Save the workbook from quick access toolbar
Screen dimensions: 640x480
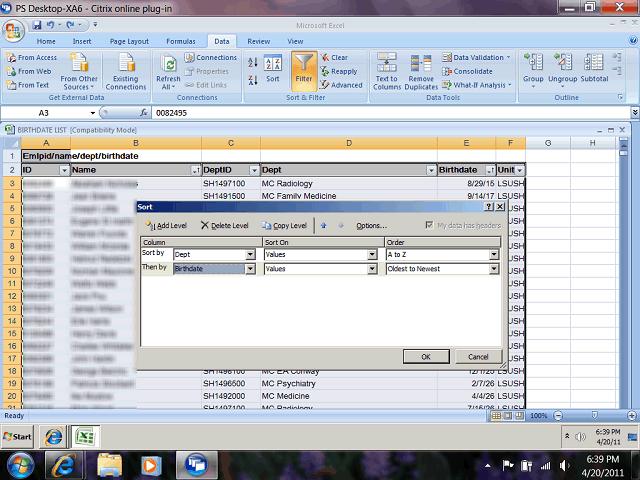(37, 25)
